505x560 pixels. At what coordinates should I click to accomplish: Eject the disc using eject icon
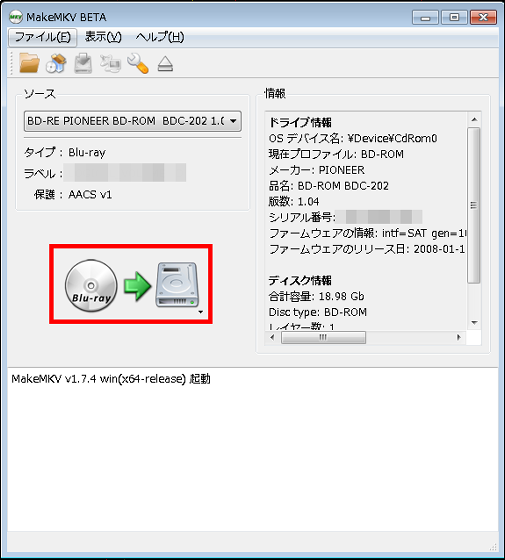165,64
